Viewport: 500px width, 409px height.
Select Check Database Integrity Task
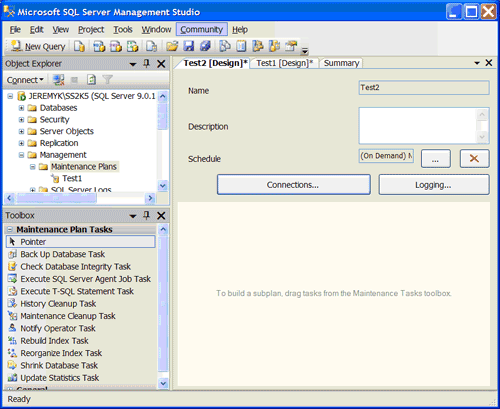[81, 266]
